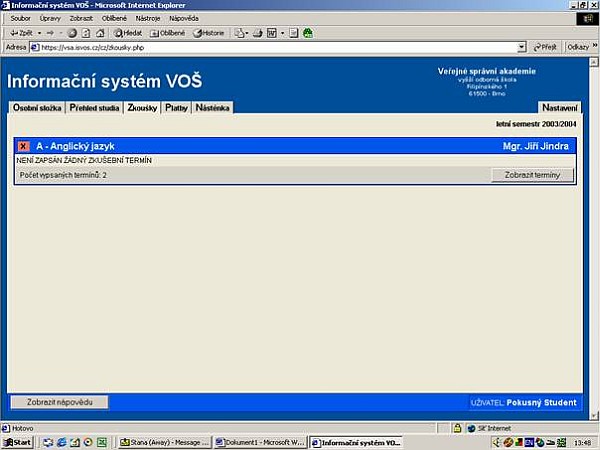Screen dimensions: 600x450
Task: Expand the address bar dropdown
Action: coord(522,47)
